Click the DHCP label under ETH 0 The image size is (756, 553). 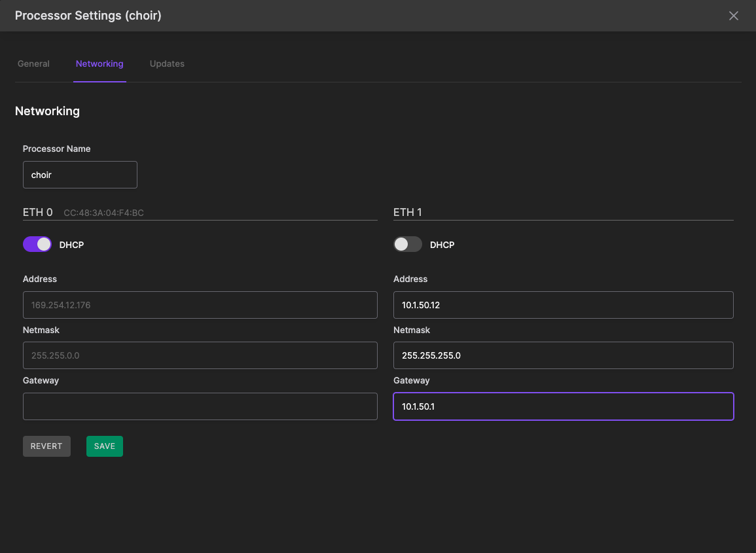point(71,245)
